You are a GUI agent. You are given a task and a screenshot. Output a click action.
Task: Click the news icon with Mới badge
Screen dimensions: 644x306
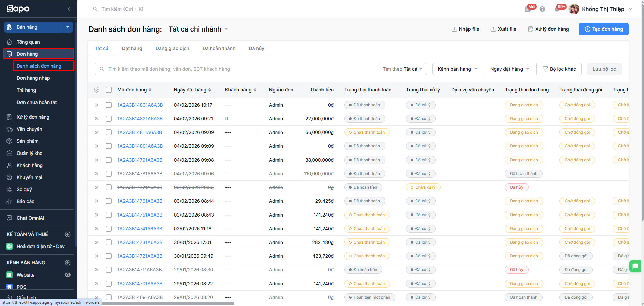click(528, 9)
